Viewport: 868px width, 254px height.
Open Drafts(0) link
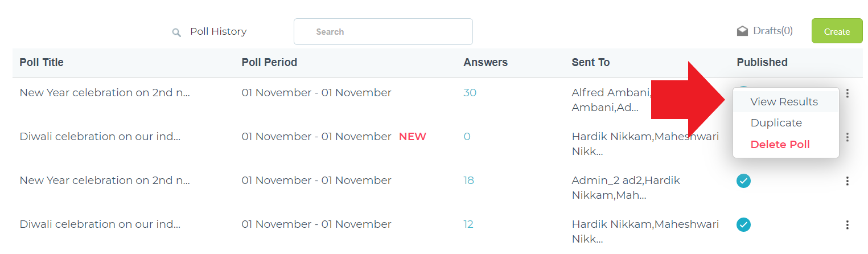point(772,31)
